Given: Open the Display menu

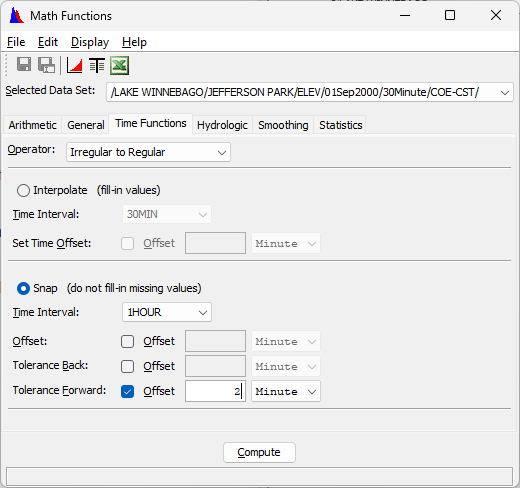Looking at the screenshot, I should [x=90, y=42].
